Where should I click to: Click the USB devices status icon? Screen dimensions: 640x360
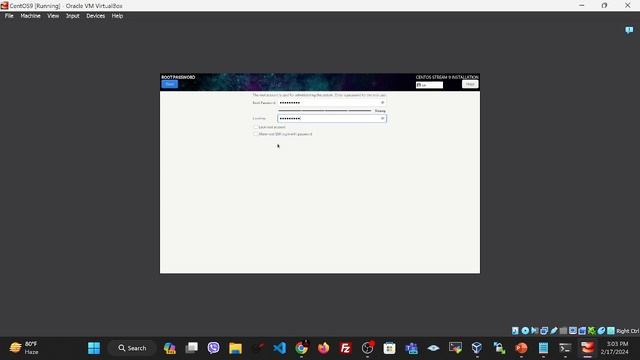pos(553,331)
